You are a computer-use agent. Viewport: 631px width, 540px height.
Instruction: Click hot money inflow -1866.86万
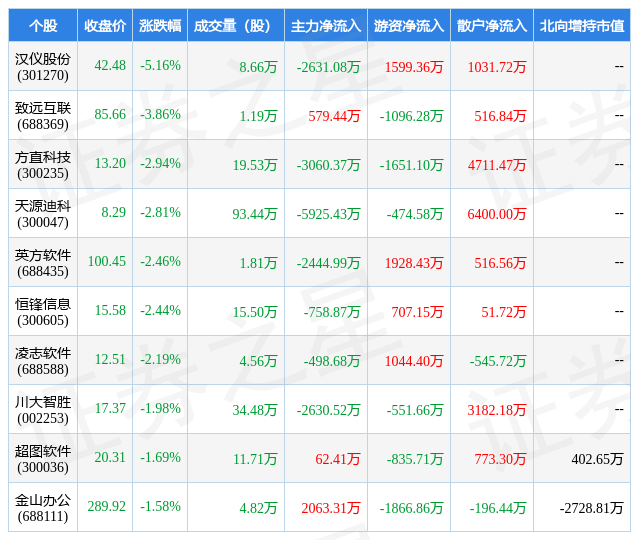coord(411,508)
